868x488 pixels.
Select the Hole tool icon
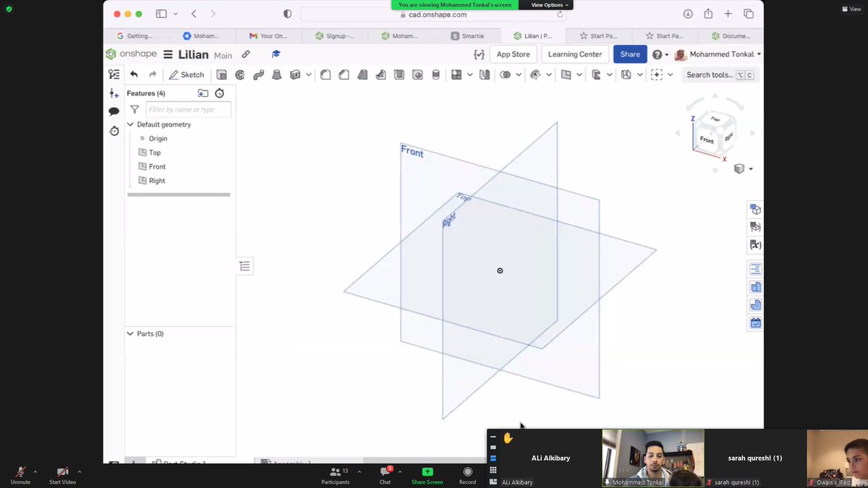coord(417,74)
